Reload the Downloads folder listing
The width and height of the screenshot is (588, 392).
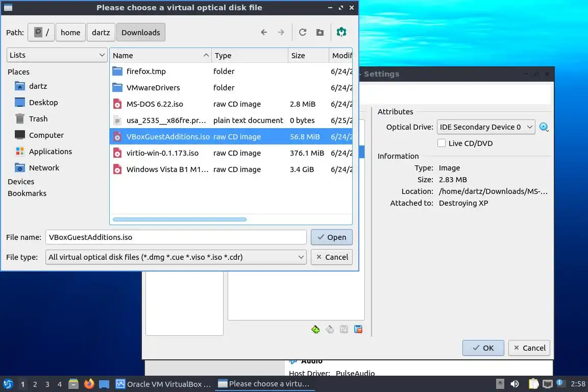[303, 32]
